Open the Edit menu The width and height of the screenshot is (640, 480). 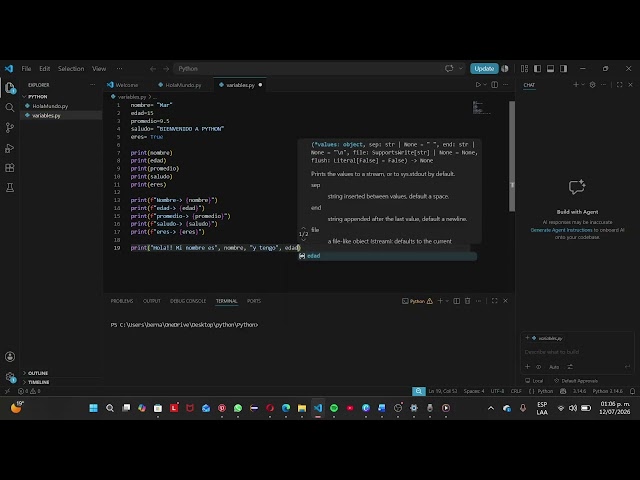(x=44, y=69)
